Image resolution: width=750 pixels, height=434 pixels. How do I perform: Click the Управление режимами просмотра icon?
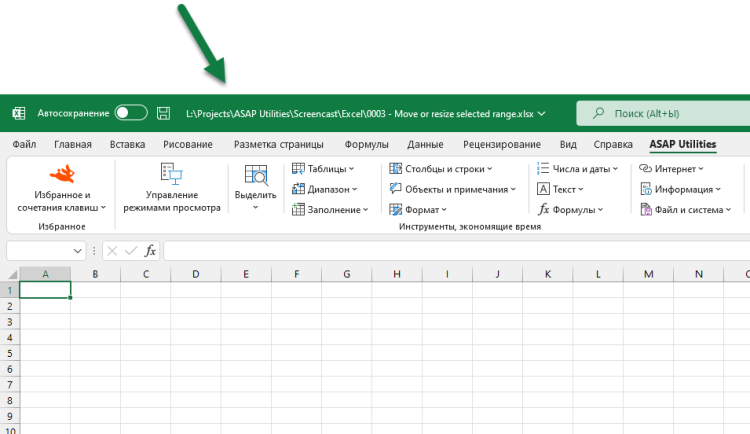(172, 174)
